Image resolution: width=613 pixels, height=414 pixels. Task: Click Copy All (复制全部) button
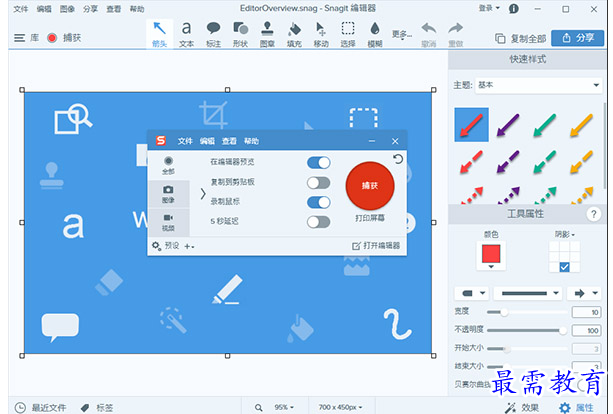(x=520, y=38)
